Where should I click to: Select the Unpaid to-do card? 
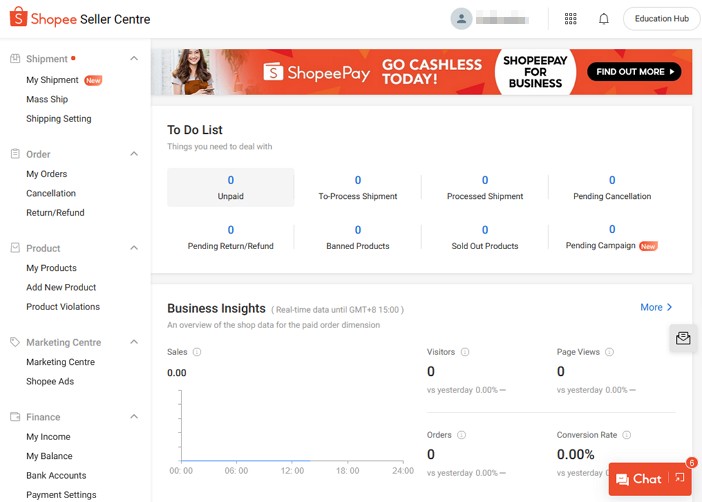pos(231,187)
